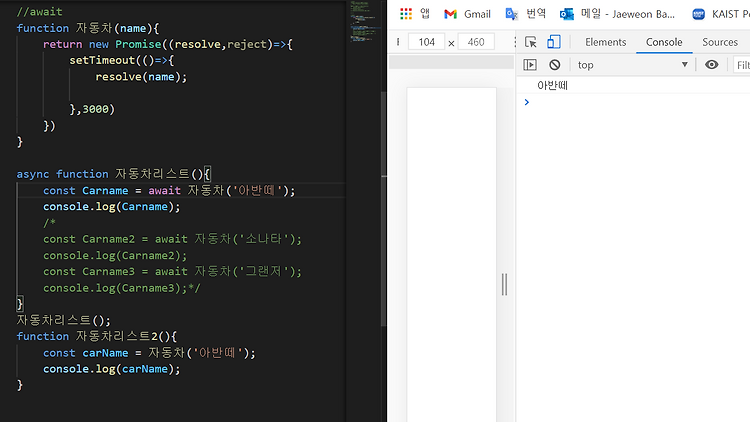Click the device toolbar more options dots

tap(515, 42)
